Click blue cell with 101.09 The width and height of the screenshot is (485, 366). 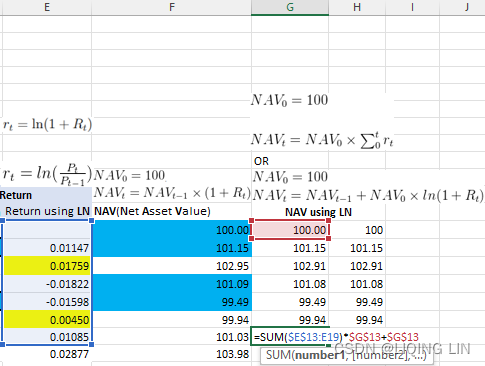172,284
